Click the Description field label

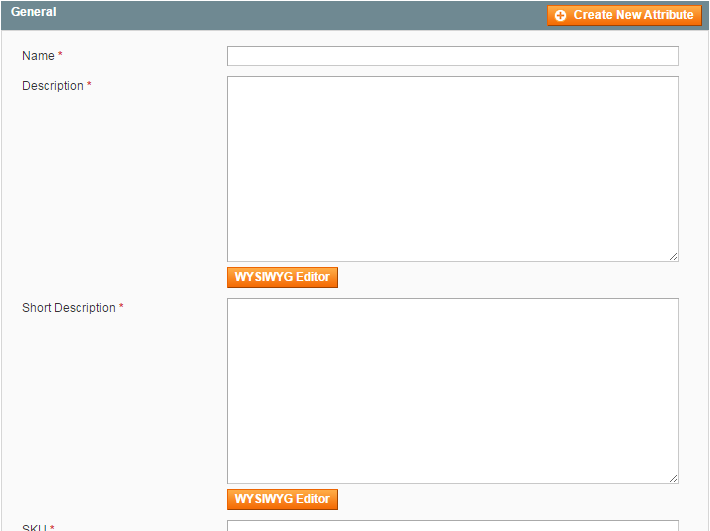52,86
